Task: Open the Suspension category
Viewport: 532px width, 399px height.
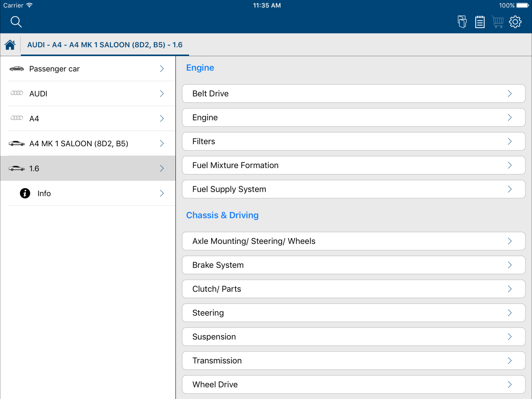Action: click(354, 337)
